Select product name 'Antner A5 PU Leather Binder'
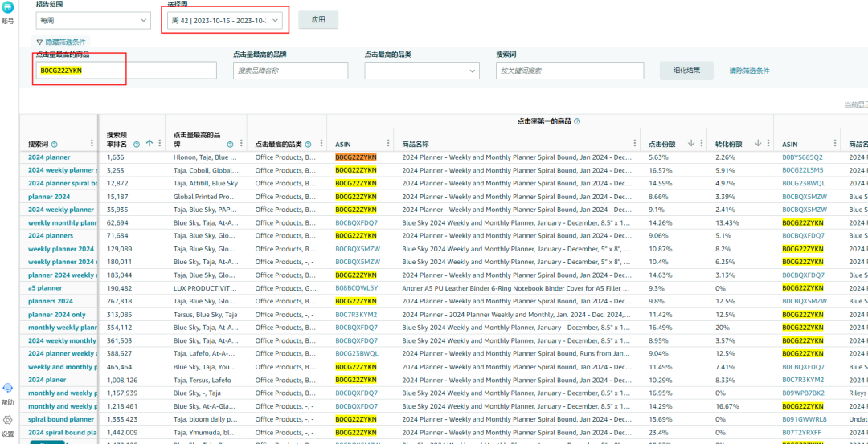This screenshot has width=868, height=444. coord(516,288)
